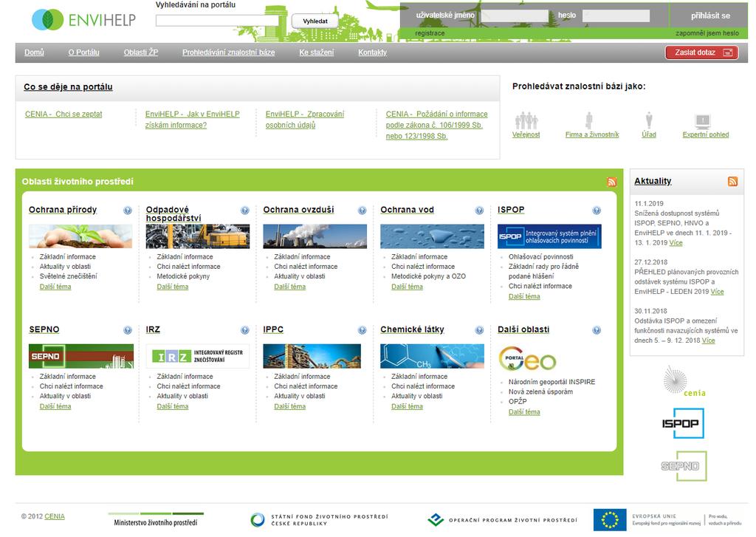
Task: Open CENIA - Požádání o informace link
Action: pos(436,125)
